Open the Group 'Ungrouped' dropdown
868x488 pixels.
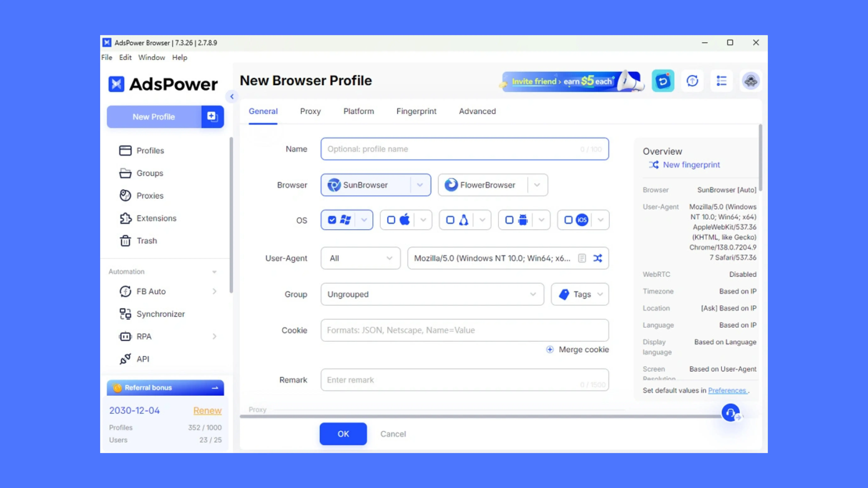pos(432,294)
